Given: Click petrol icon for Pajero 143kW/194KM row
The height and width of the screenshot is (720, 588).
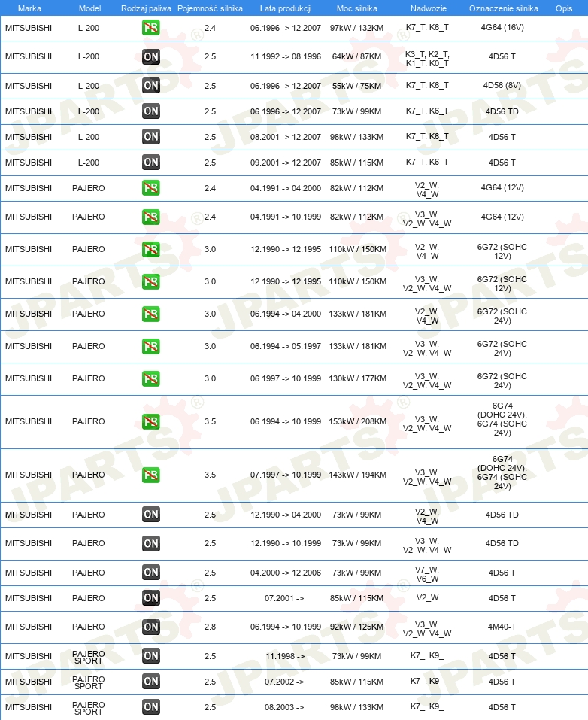Looking at the screenshot, I should 150,475.
